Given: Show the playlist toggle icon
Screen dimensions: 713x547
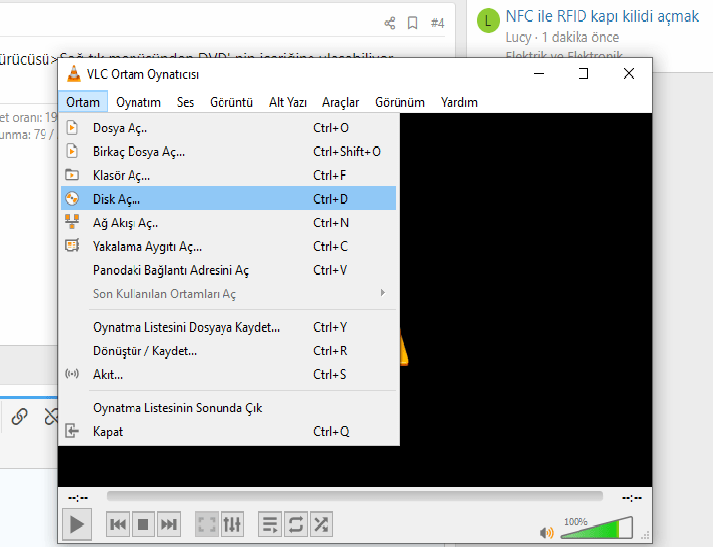Looking at the screenshot, I should (x=270, y=524).
